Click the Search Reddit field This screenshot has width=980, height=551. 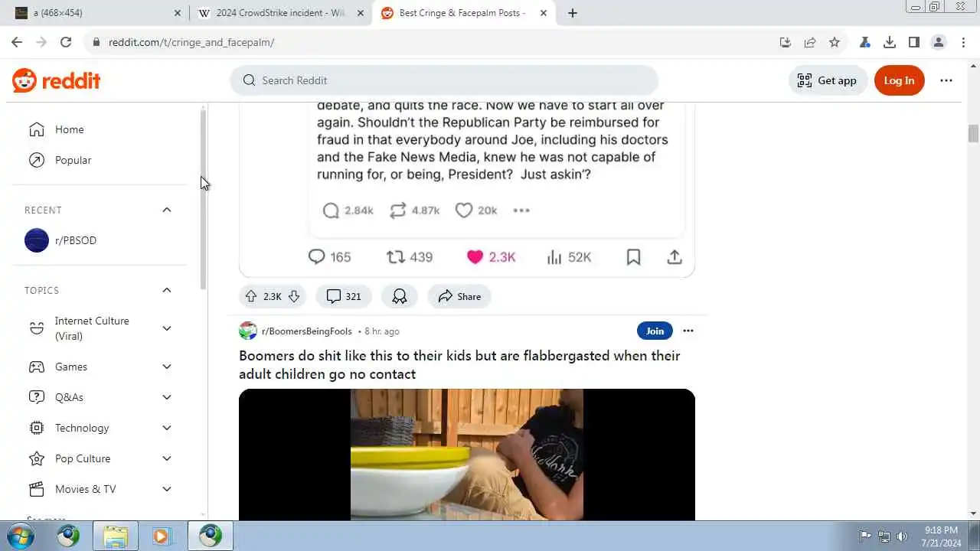[x=444, y=80]
